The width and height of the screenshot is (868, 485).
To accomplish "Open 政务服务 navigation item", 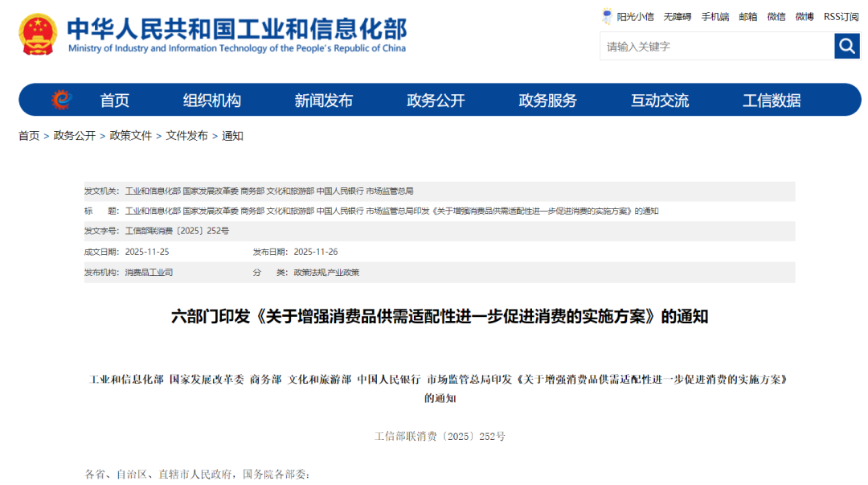I will (547, 101).
